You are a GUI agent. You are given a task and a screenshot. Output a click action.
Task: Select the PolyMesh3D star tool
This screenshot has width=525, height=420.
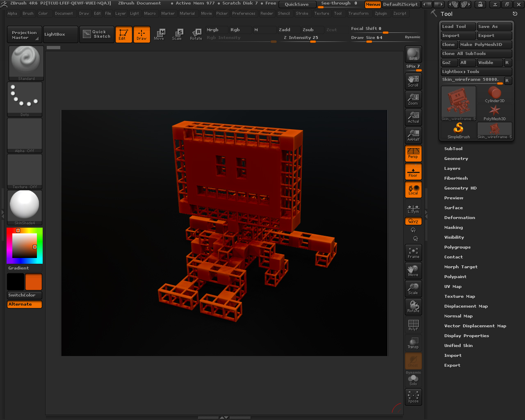[495, 113]
